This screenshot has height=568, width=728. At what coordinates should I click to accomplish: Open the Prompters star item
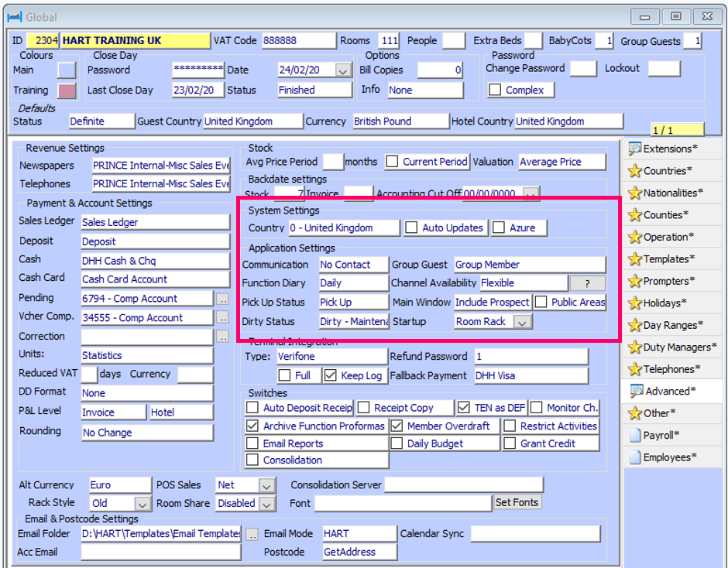point(671,281)
